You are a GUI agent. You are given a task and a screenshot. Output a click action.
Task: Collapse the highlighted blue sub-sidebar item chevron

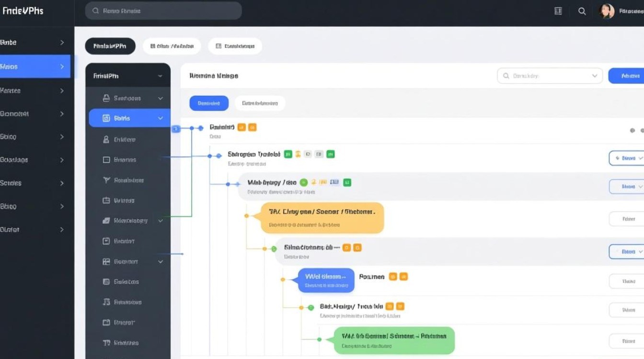pyautogui.click(x=161, y=118)
